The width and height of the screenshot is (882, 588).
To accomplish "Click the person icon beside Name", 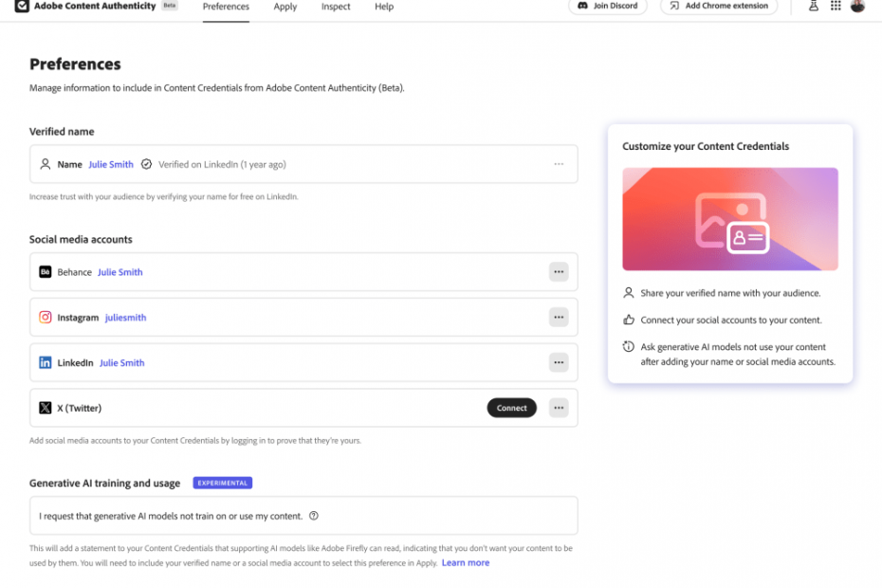I will point(45,164).
